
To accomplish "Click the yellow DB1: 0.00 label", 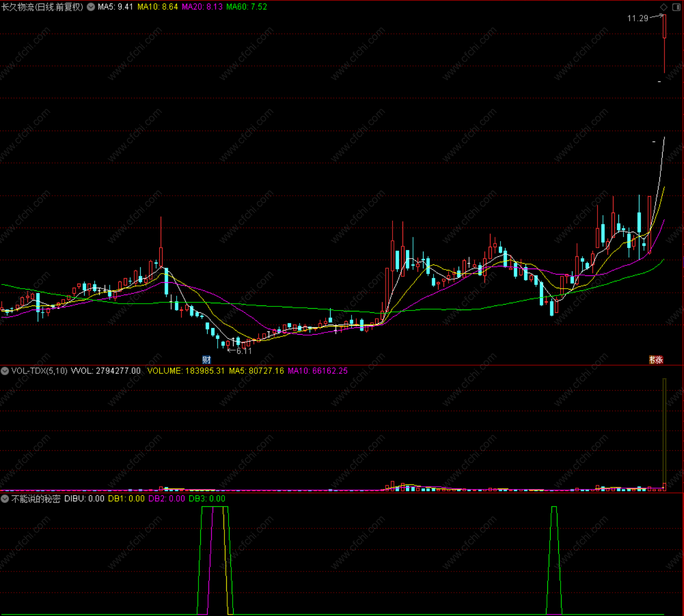I will point(126,499).
